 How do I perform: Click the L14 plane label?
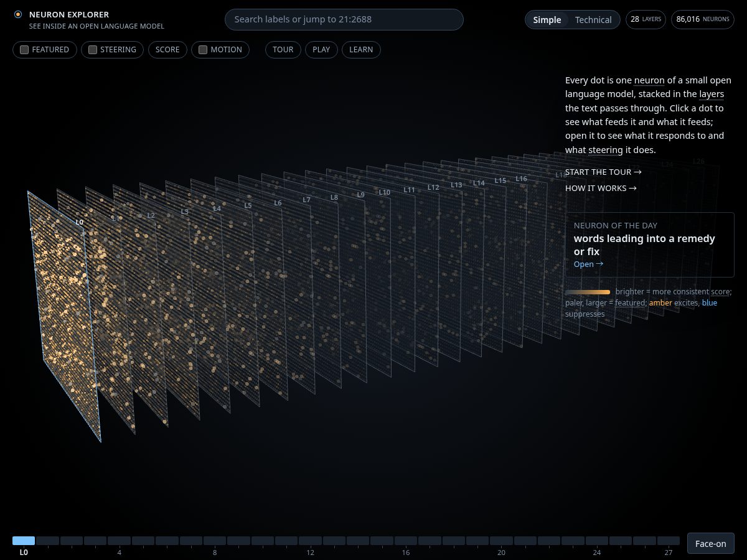479,183
